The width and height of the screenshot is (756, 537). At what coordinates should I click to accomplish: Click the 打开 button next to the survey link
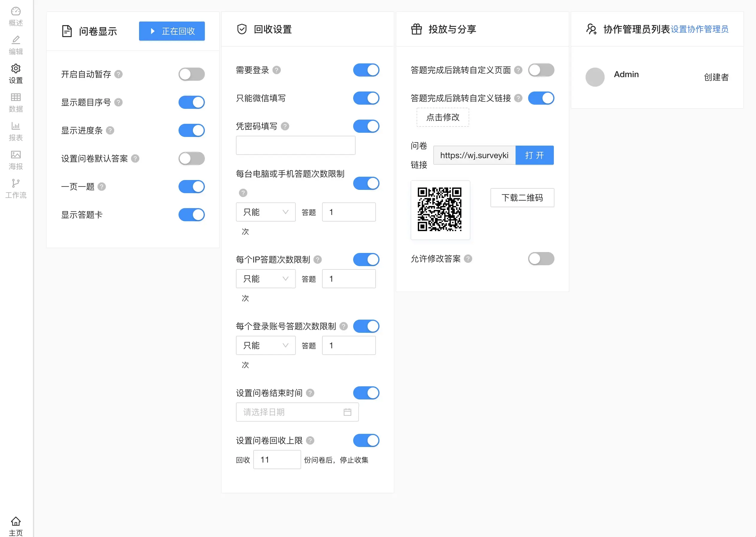coord(534,155)
